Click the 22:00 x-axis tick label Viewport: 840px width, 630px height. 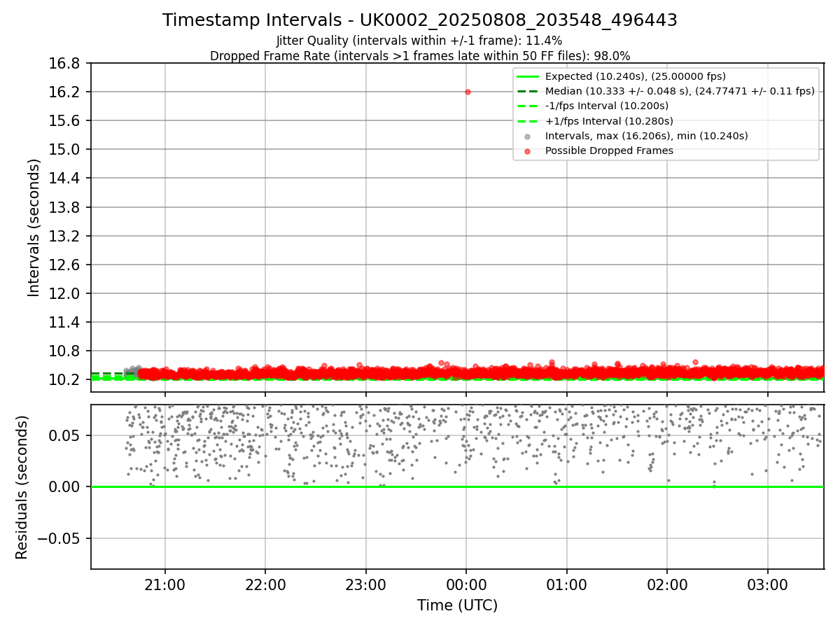tap(265, 584)
